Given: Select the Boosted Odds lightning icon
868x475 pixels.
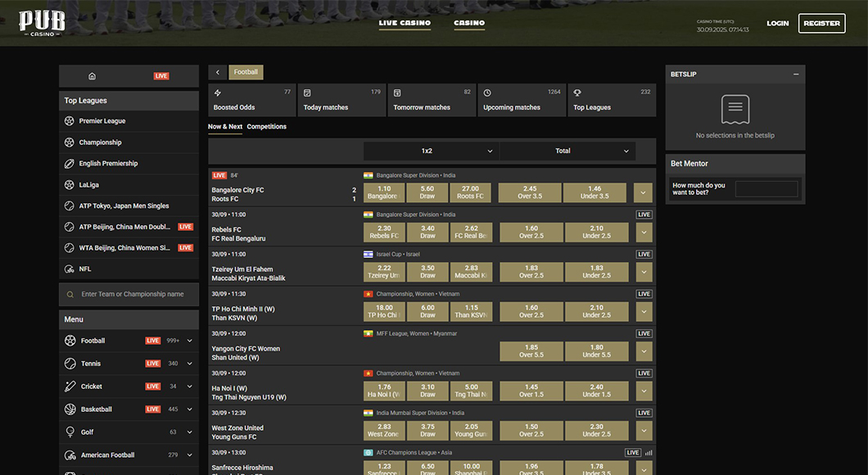Looking at the screenshot, I should click(217, 93).
